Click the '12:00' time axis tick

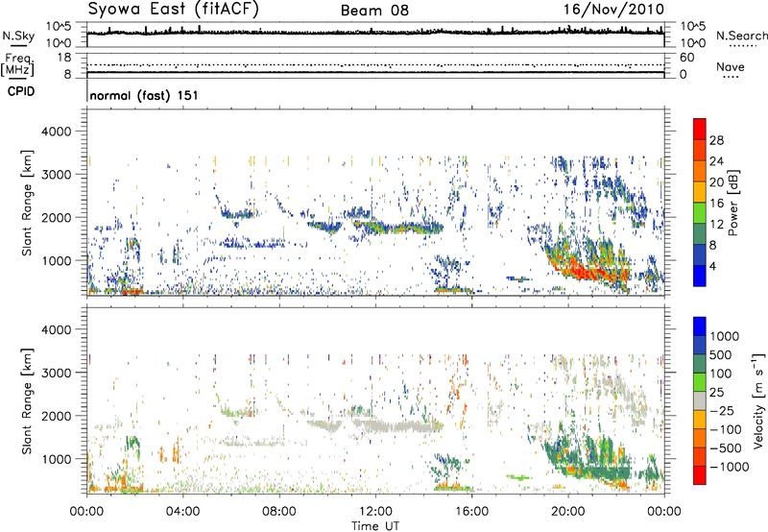point(375,512)
